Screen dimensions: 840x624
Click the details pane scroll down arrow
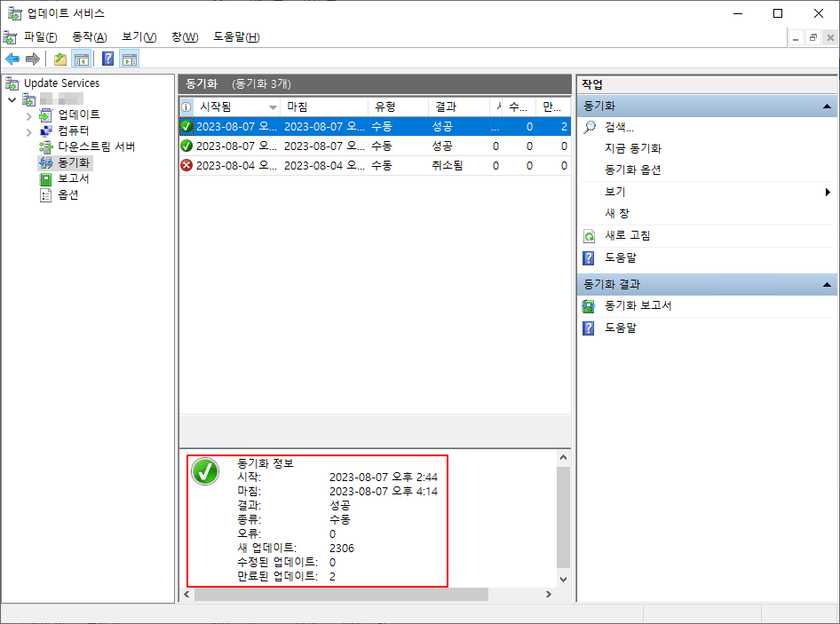(x=563, y=579)
